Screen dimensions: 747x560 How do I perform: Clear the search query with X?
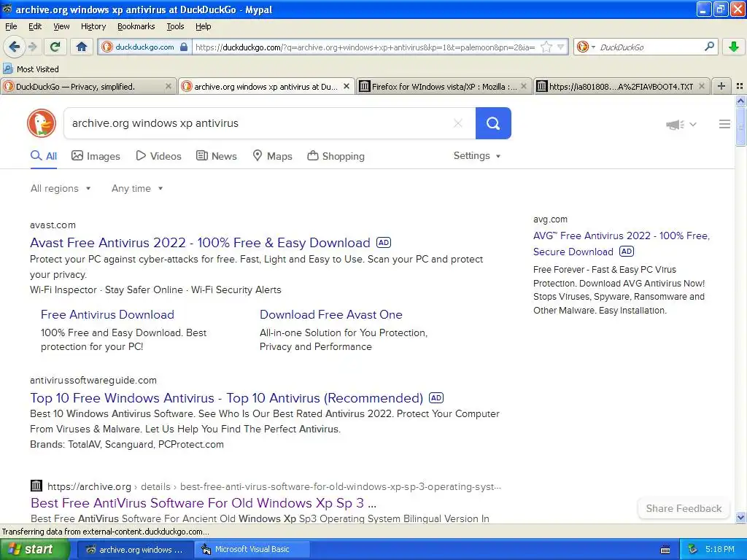(x=458, y=123)
